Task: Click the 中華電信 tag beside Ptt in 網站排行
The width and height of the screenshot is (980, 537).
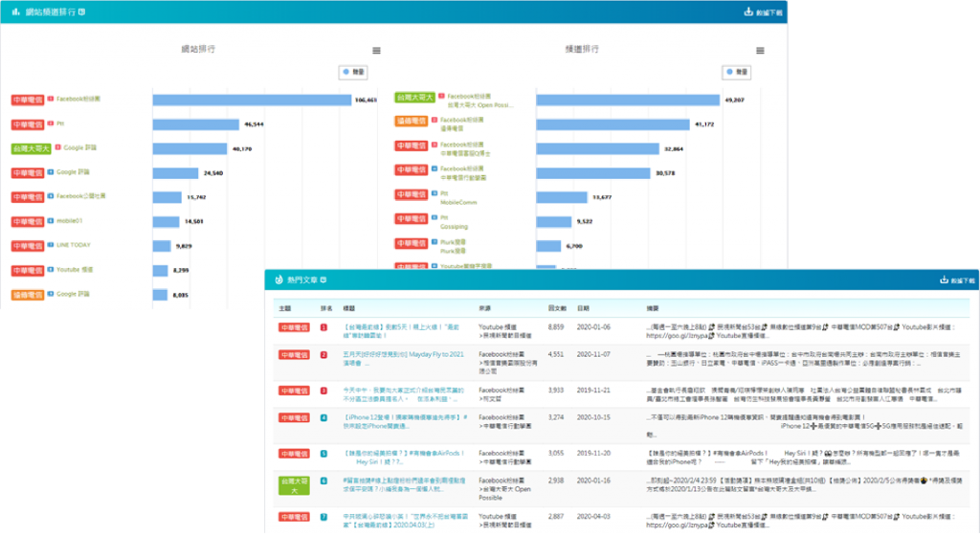Action: pos(28,124)
